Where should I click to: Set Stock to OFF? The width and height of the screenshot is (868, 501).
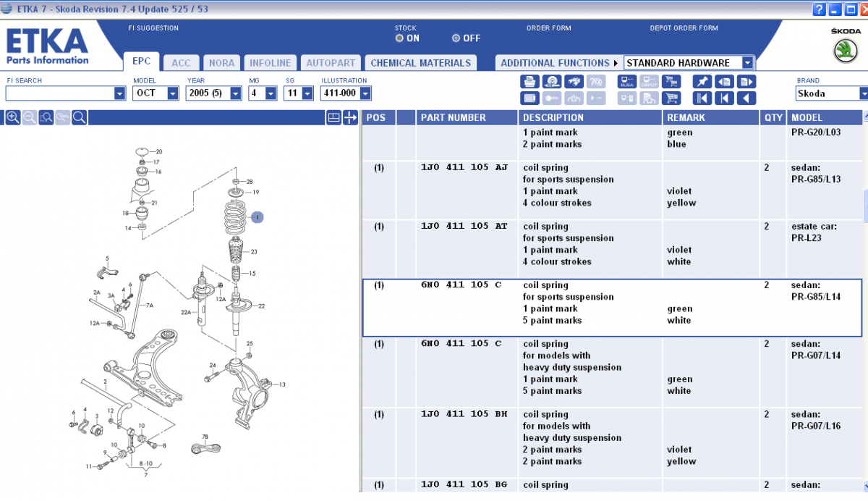tap(456, 38)
